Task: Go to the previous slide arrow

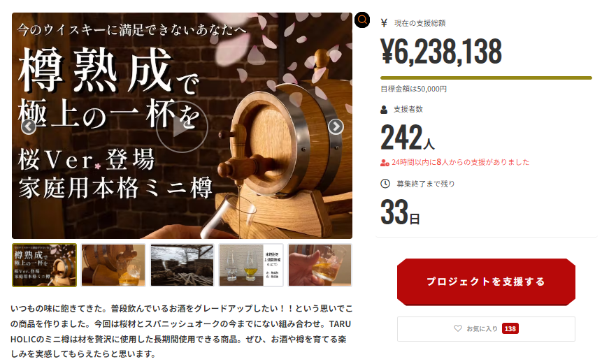Action: tap(29, 126)
